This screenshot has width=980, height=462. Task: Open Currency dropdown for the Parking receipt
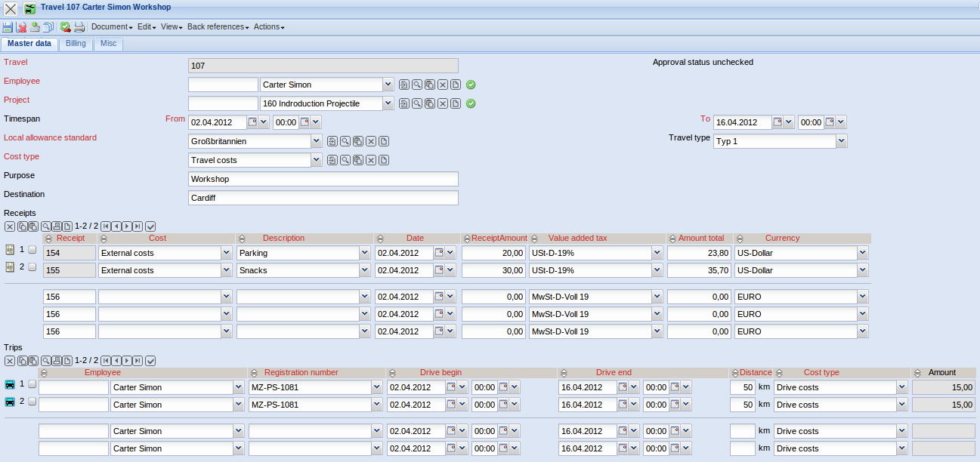pos(862,253)
